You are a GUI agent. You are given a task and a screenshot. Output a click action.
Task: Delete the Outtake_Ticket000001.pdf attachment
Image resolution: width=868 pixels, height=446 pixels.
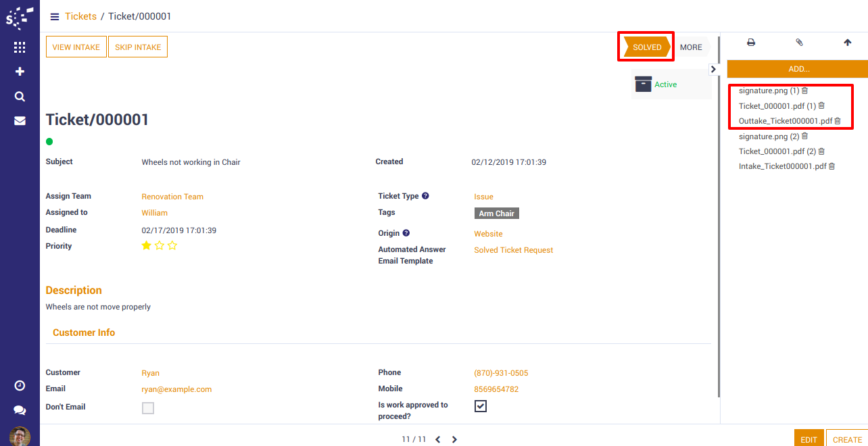click(x=838, y=121)
